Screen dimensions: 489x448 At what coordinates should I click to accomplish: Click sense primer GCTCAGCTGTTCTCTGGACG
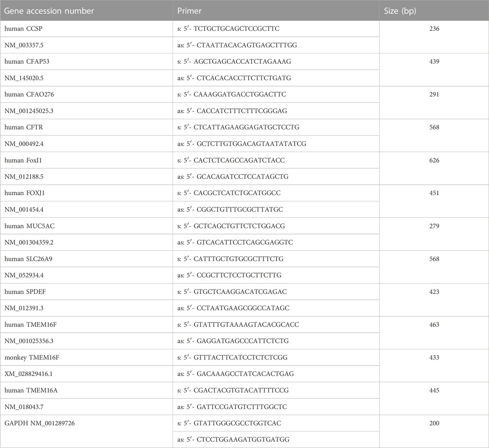tap(239, 226)
